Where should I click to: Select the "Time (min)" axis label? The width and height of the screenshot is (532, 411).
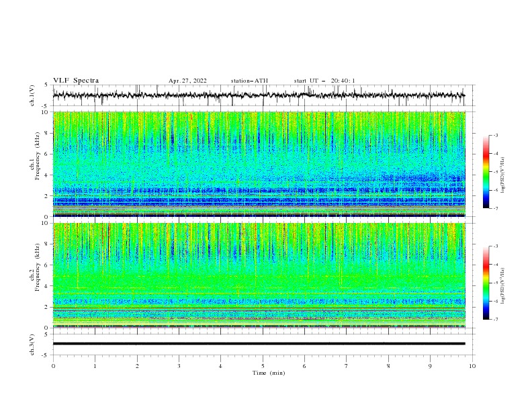[269, 373]
